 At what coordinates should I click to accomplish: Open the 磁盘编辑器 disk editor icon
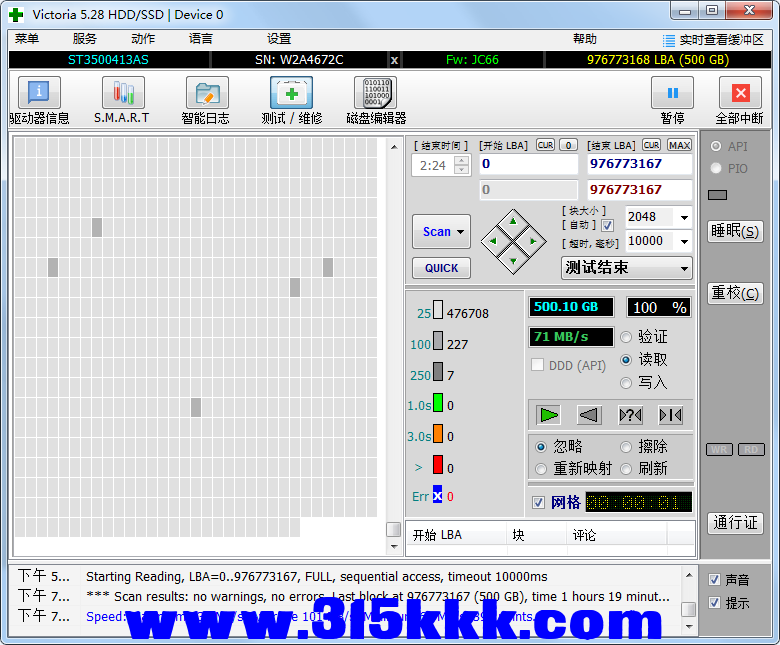click(x=375, y=94)
